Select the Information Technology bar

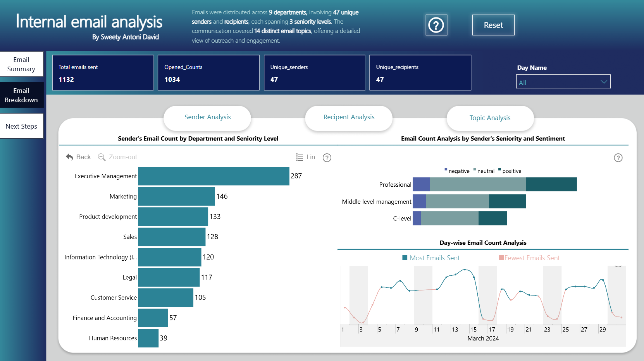tap(169, 257)
